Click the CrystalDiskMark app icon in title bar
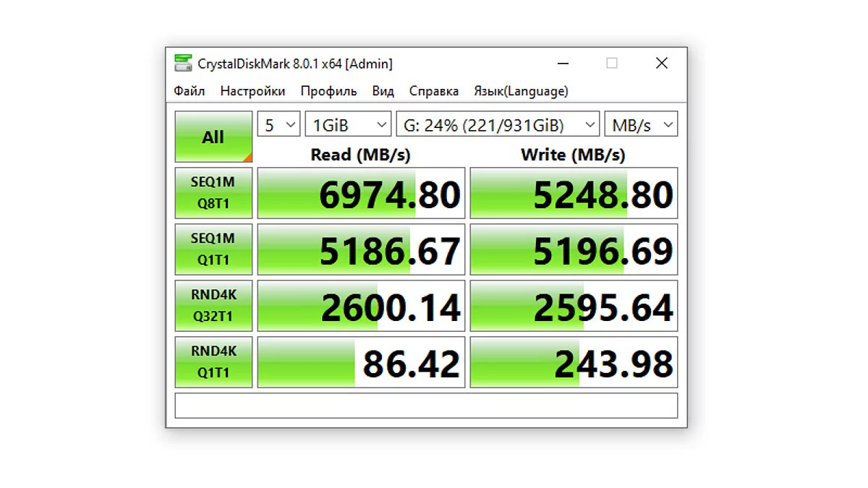Image resolution: width=868 pixels, height=488 pixels. 184,64
